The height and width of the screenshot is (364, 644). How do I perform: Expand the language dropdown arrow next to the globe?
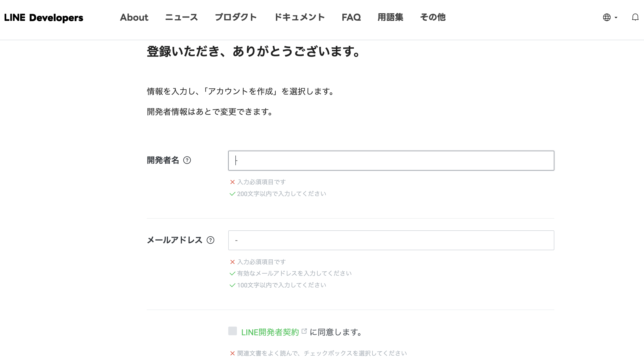click(615, 18)
